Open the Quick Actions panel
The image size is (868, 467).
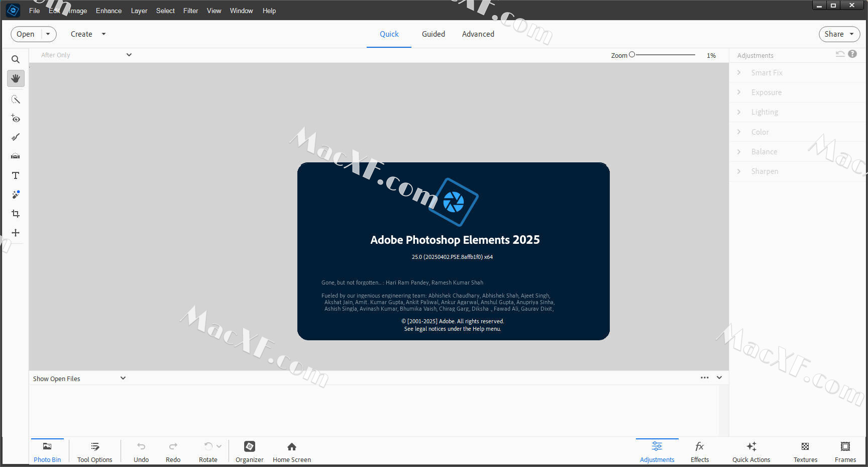pyautogui.click(x=751, y=452)
